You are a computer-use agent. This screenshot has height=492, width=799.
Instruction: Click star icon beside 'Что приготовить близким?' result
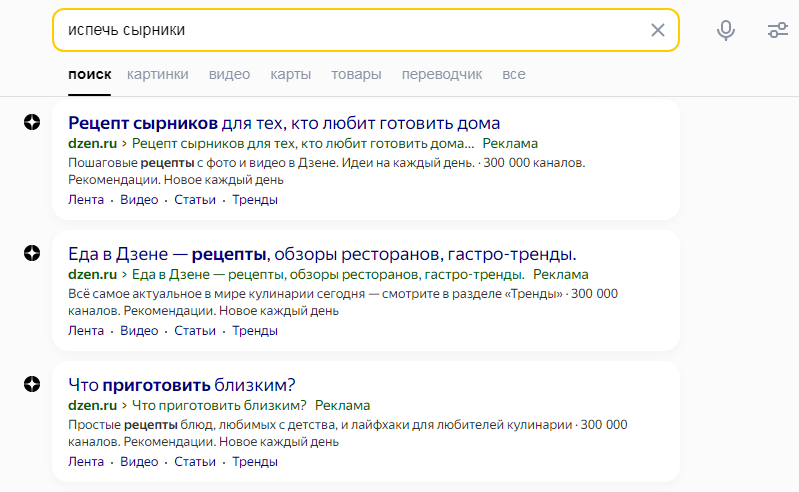pyautogui.click(x=32, y=384)
